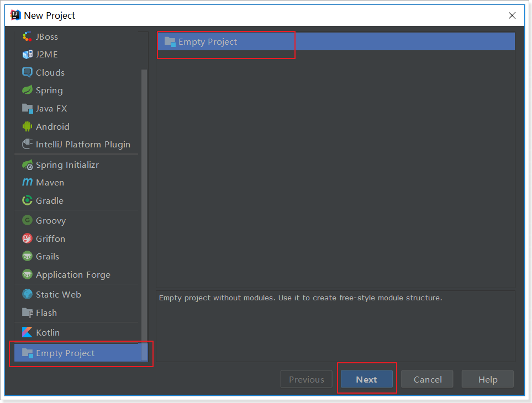Click the Grails icon
This screenshot has width=532, height=403.
point(27,256)
